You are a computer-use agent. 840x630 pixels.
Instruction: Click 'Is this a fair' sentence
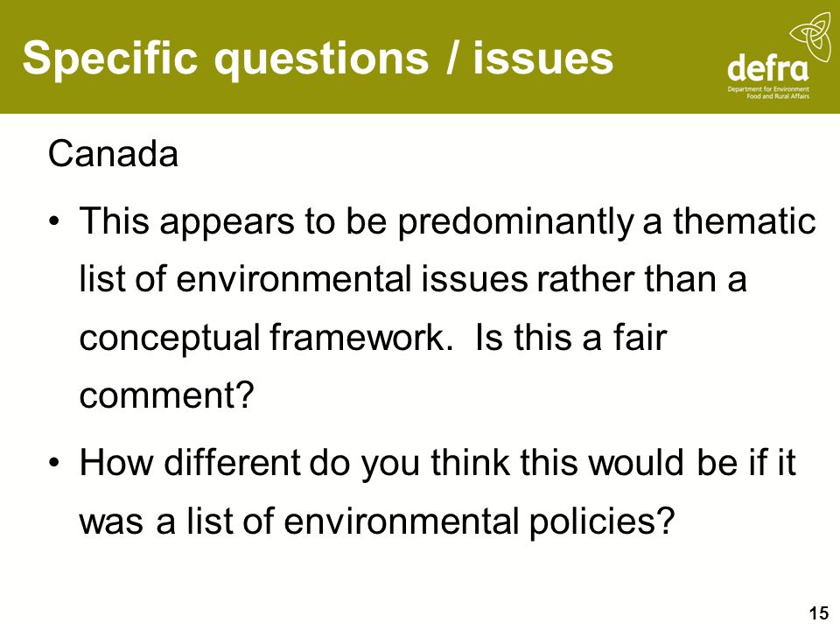pos(570,338)
